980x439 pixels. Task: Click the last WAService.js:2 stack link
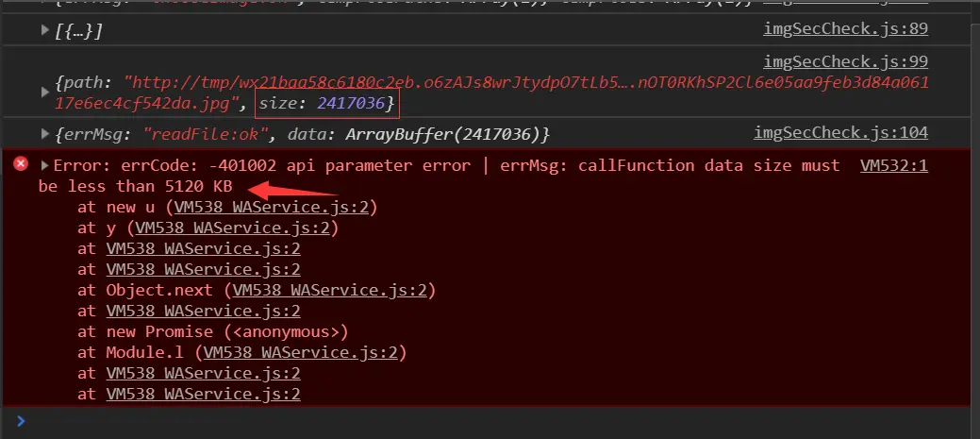203,394
